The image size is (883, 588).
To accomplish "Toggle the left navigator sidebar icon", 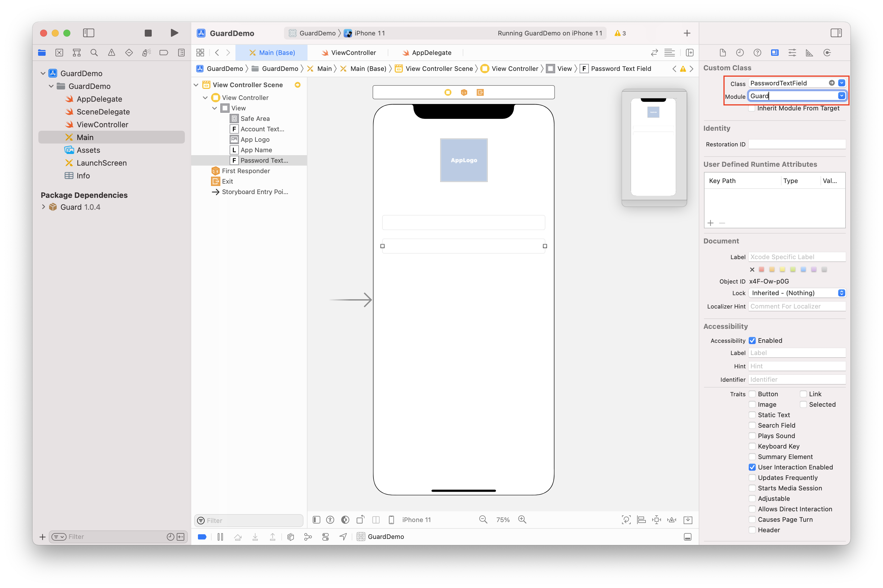I will [x=89, y=33].
